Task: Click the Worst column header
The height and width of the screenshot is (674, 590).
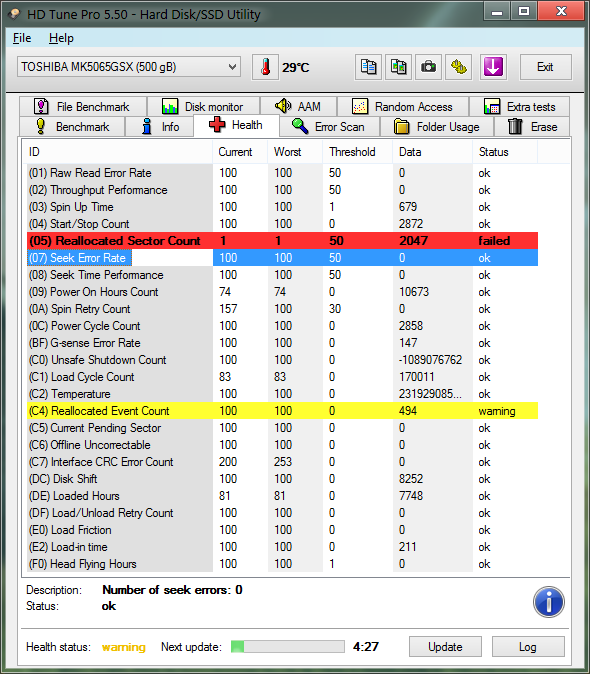Action: coord(295,152)
